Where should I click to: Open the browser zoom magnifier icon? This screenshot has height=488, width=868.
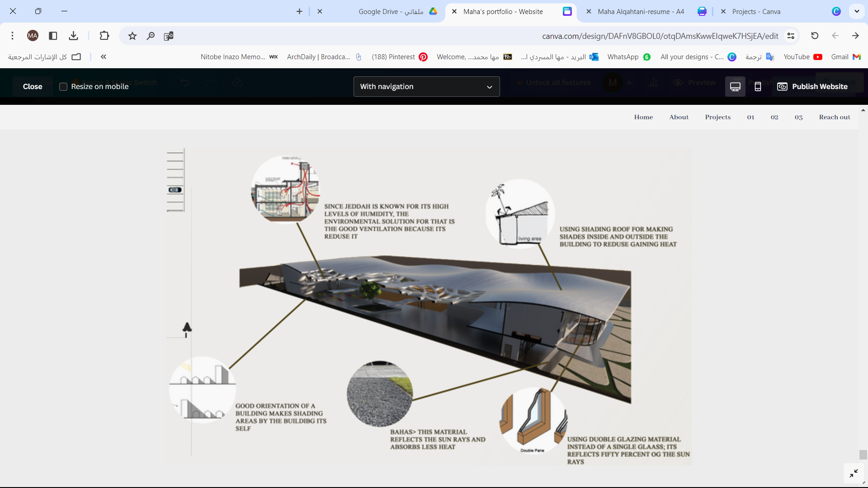click(x=151, y=36)
